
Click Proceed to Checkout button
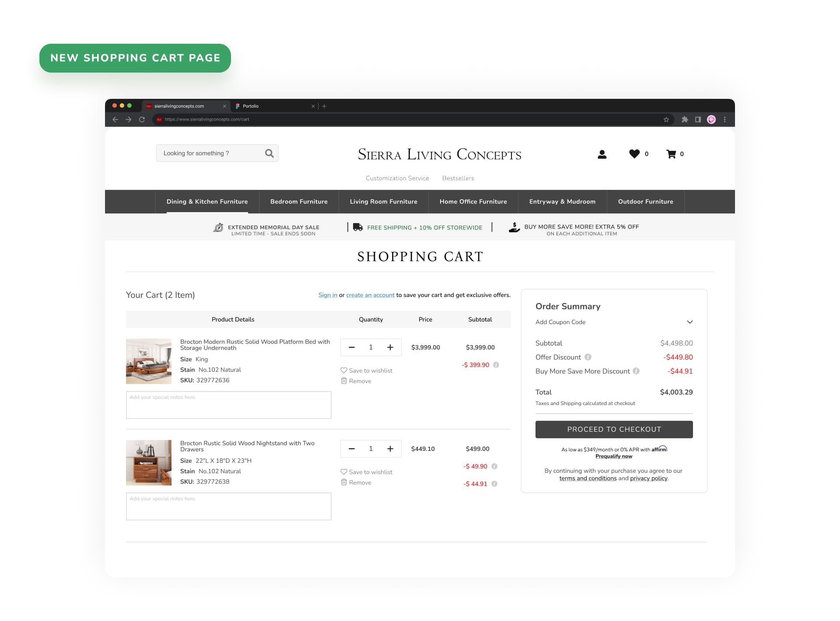tap(614, 429)
